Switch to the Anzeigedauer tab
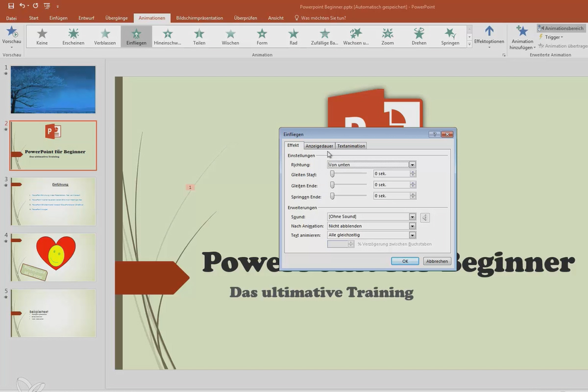Screen dimensions: 588x392 319,145
